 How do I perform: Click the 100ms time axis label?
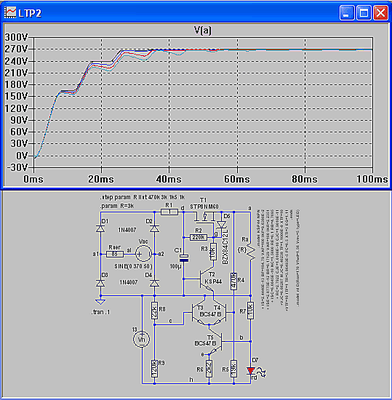[x=372, y=179]
